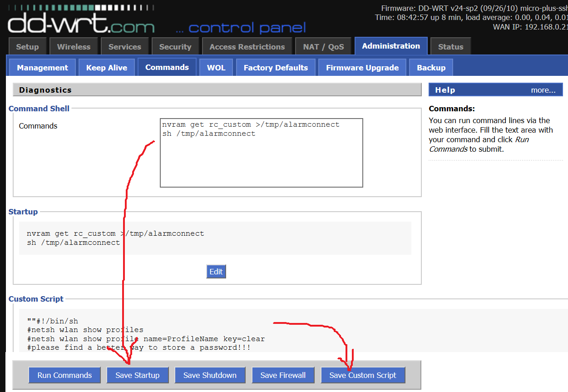Go to Factory Defaults page

pos(276,67)
